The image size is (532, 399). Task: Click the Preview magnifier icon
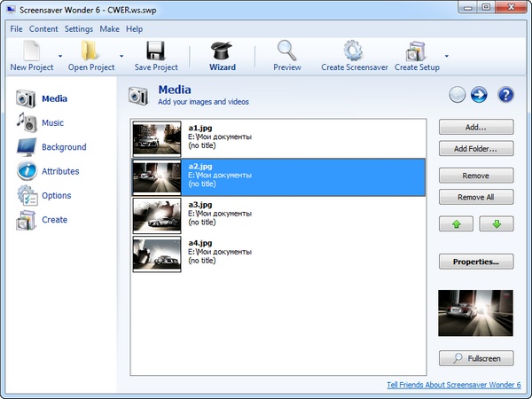click(x=286, y=51)
